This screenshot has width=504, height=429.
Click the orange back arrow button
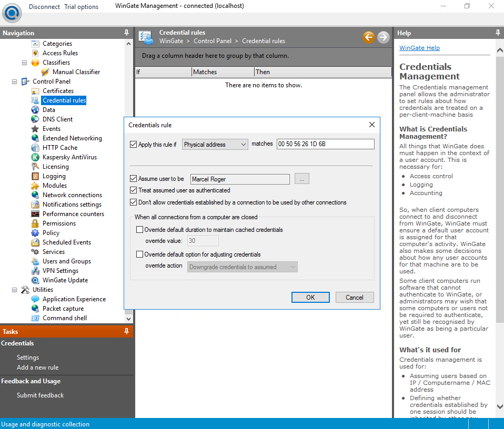point(369,37)
